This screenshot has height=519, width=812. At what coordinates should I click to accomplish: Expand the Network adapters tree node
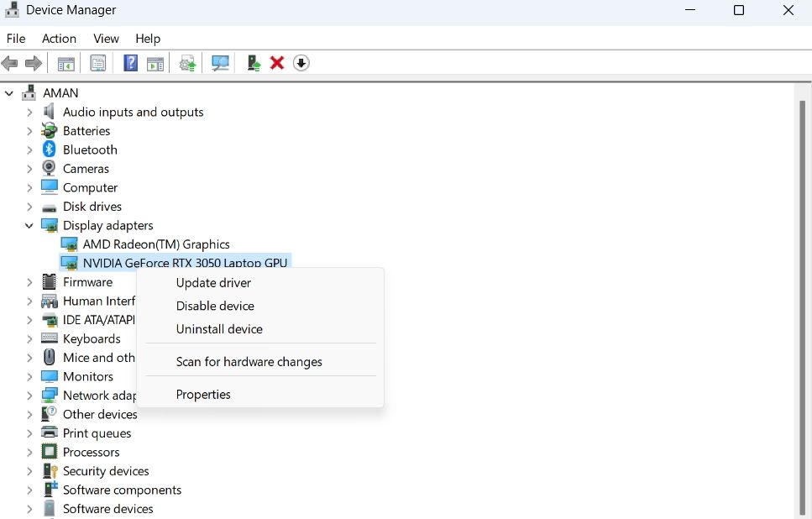pyautogui.click(x=28, y=395)
